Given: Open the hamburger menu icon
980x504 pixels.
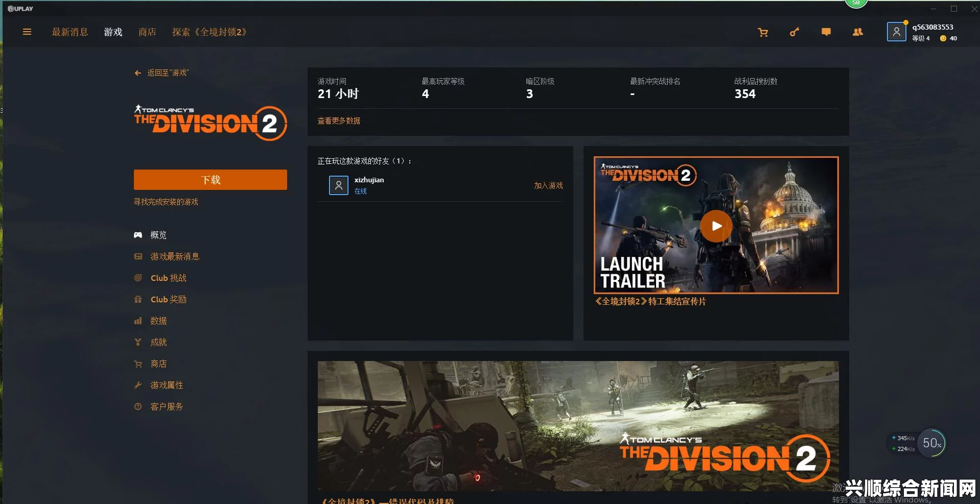Looking at the screenshot, I should 27,32.
